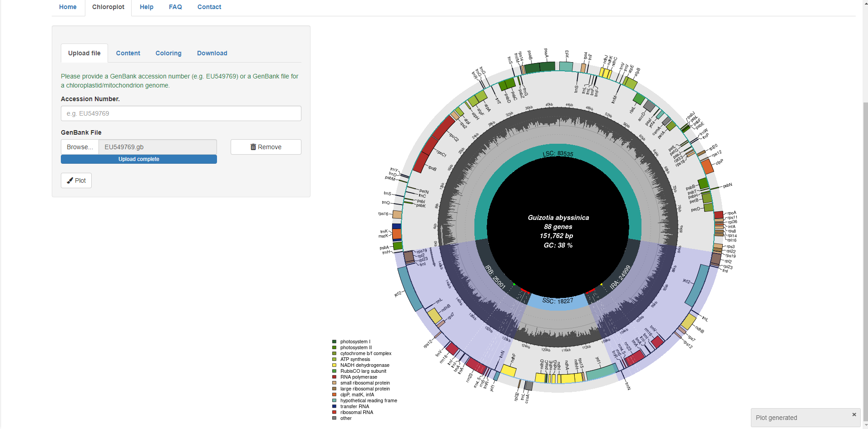Select the Chloroplot navigation tab

(108, 7)
